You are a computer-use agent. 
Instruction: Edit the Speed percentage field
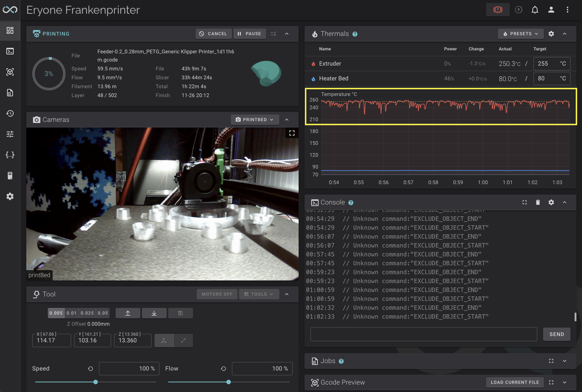click(x=129, y=369)
